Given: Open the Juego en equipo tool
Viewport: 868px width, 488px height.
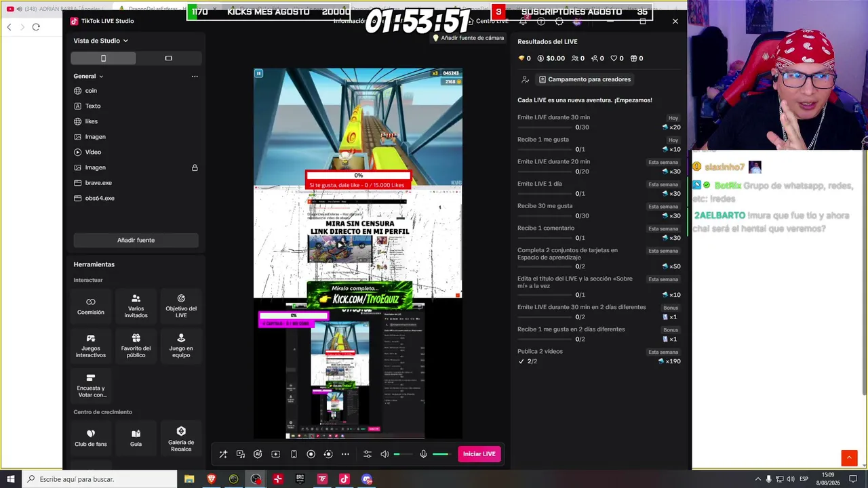Looking at the screenshot, I should 181,346.
